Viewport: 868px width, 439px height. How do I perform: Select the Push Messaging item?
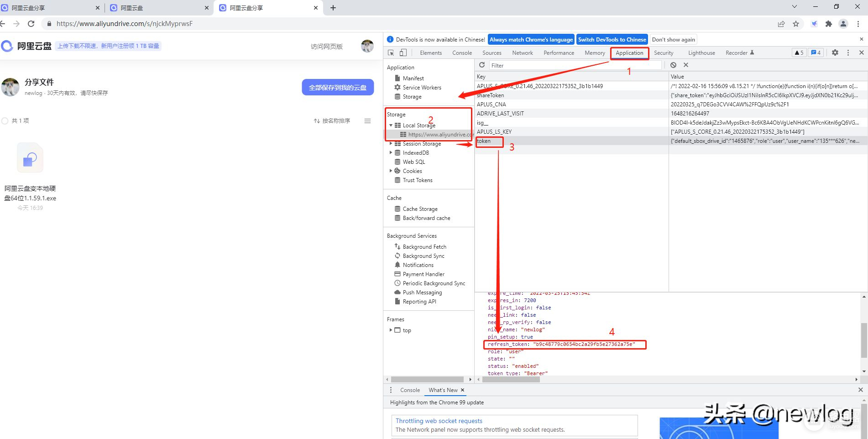pyautogui.click(x=422, y=293)
